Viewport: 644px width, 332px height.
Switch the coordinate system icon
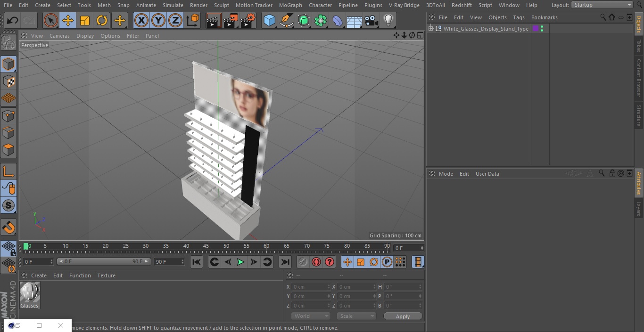pos(192,21)
